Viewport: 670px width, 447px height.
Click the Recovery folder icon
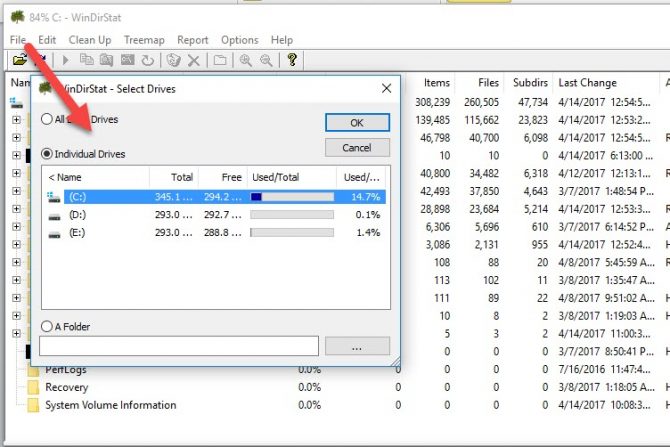tap(33, 387)
